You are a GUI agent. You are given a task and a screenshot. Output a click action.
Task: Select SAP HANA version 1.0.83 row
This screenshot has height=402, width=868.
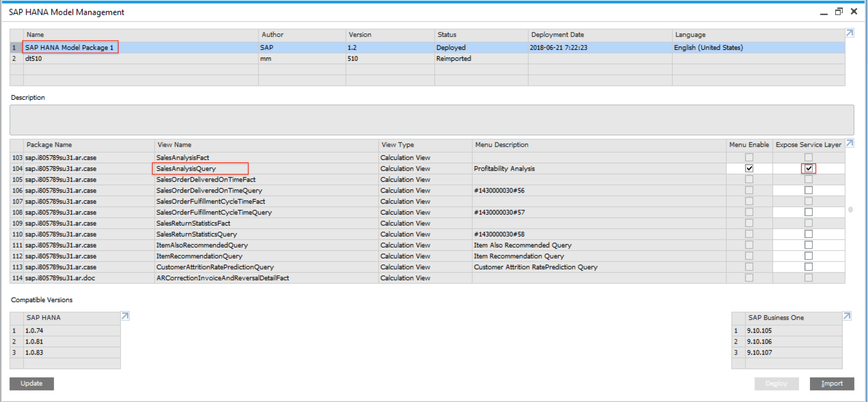pyautogui.click(x=65, y=352)
